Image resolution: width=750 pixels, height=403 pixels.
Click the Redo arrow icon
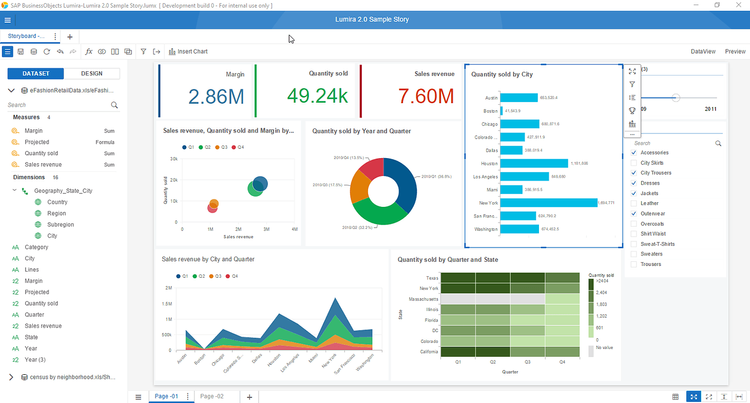point(73,52)
